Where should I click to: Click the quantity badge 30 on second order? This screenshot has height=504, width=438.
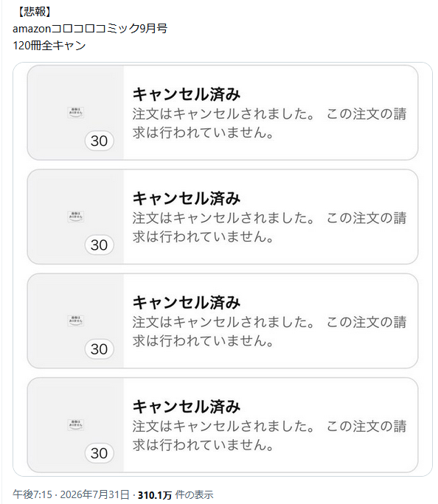click(x=99, y=245)
